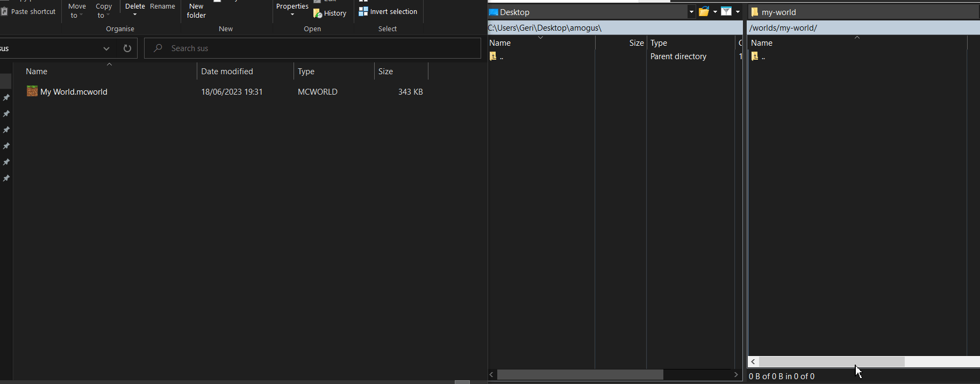The height and width of the screenshot is (384, 980).
Task: Sort Explorer files by Date modified column
Action: click(x=227, y=72)
